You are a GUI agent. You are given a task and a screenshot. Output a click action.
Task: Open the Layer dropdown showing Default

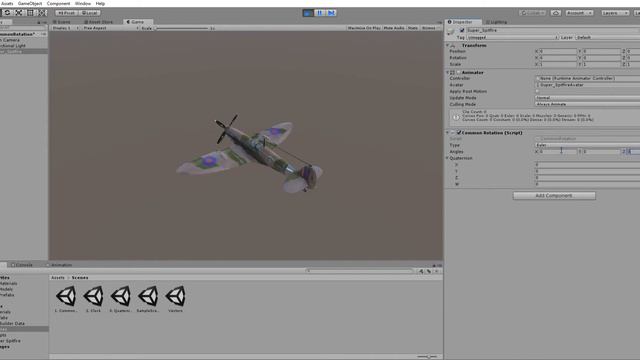coord(607,38)
